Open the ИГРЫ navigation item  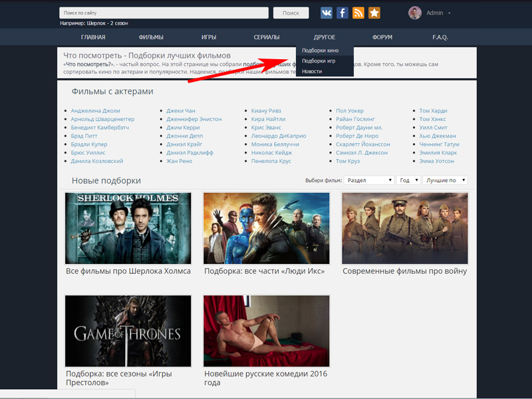click(209, 37)
